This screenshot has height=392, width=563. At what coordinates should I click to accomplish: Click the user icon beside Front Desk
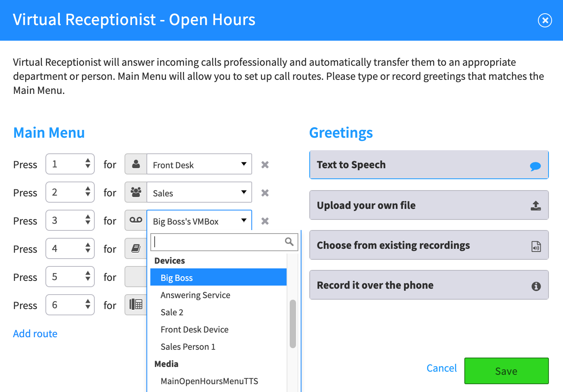click(136, 164)
